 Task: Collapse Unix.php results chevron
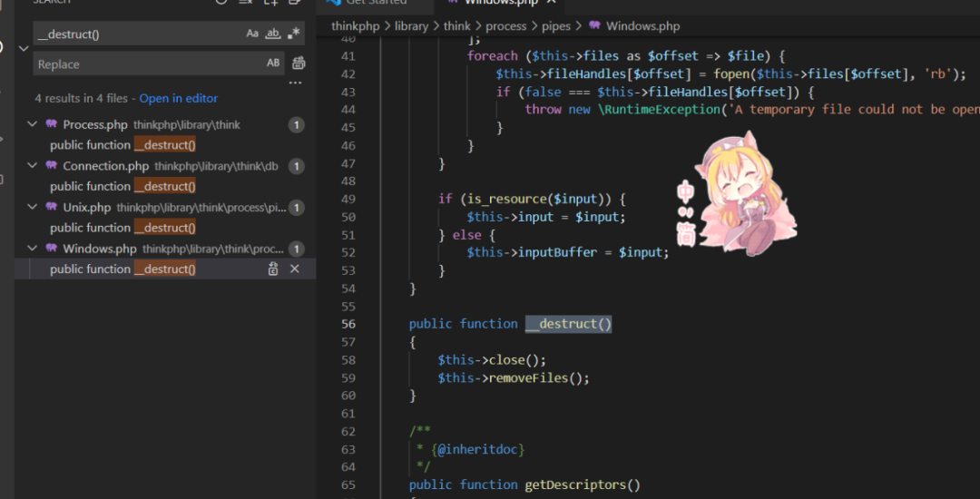(x=33, y=207)
